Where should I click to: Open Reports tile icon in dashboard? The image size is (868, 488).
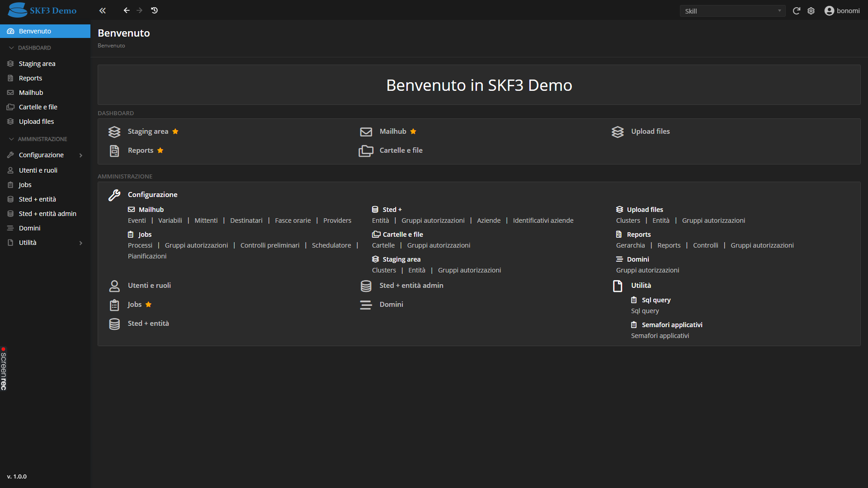(114, 151)
